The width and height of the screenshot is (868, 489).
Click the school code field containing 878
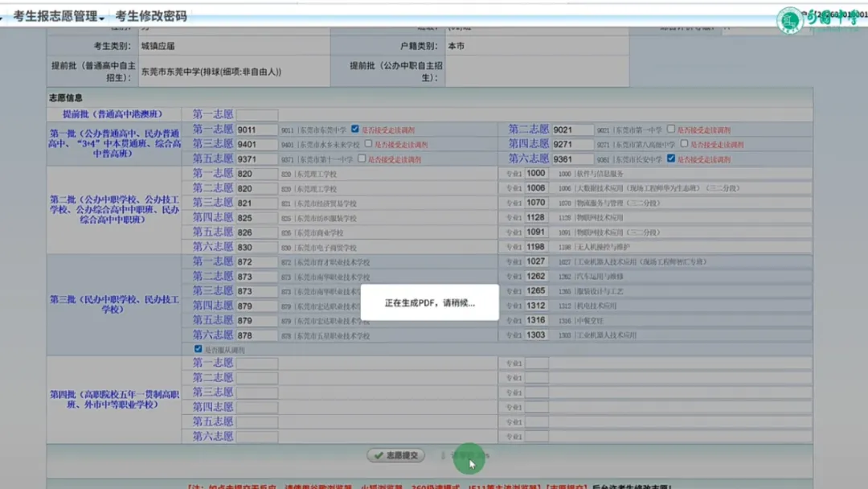257,335
